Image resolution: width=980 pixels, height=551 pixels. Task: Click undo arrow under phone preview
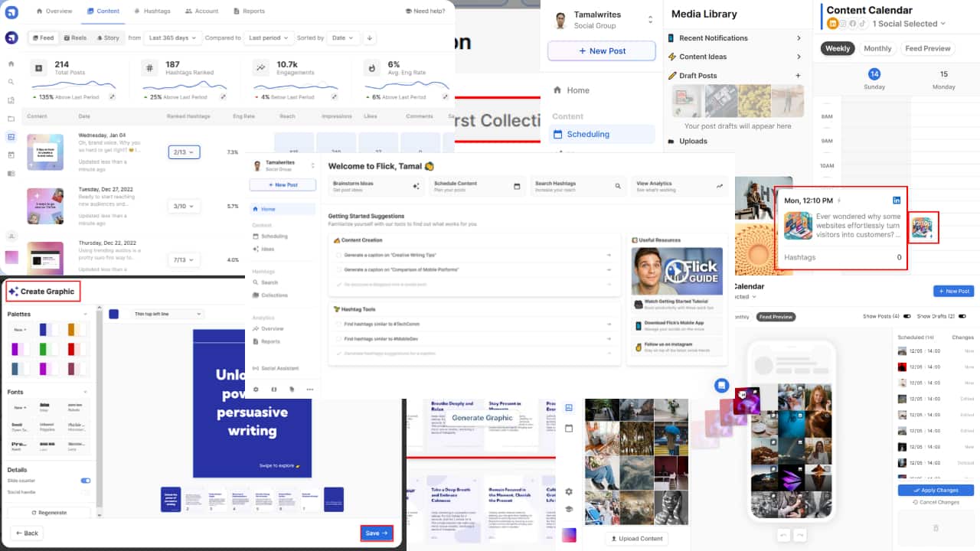click(x=784, y=535)
